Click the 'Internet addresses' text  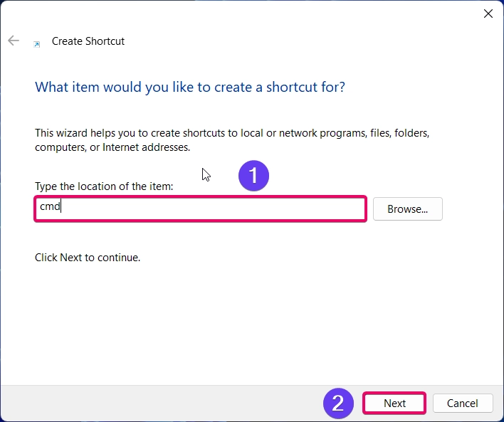pyautogui.click(x=146, y=147)
